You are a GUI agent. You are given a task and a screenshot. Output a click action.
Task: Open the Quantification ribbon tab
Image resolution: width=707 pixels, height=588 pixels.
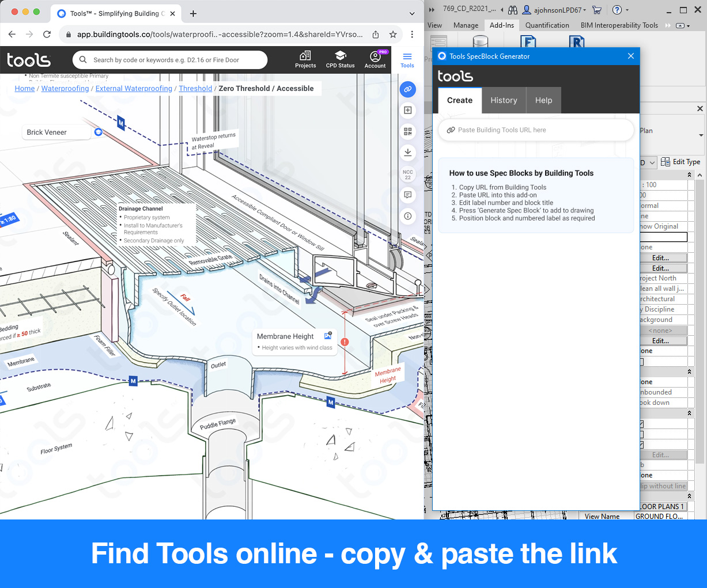[x=547, y=25]
